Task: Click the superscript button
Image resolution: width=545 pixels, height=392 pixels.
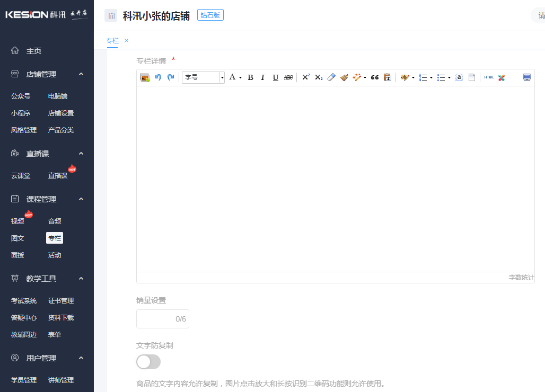Action: coord(306,77)
